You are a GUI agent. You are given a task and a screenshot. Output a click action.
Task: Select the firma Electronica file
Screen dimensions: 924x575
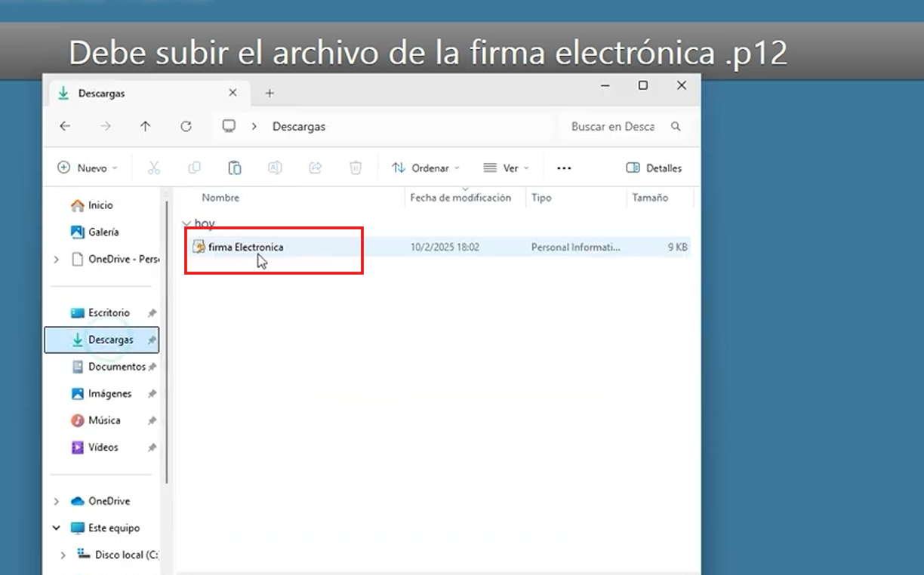point(245,248)
